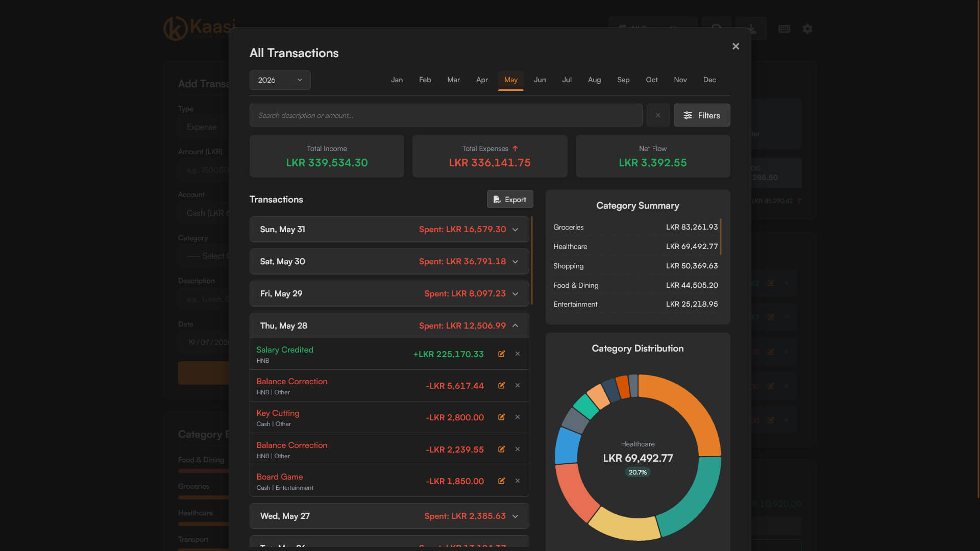Edit the Balance Correction of LKR 2,239.55
The width and height of the screenshot is (980, 551).
(501, 449)
